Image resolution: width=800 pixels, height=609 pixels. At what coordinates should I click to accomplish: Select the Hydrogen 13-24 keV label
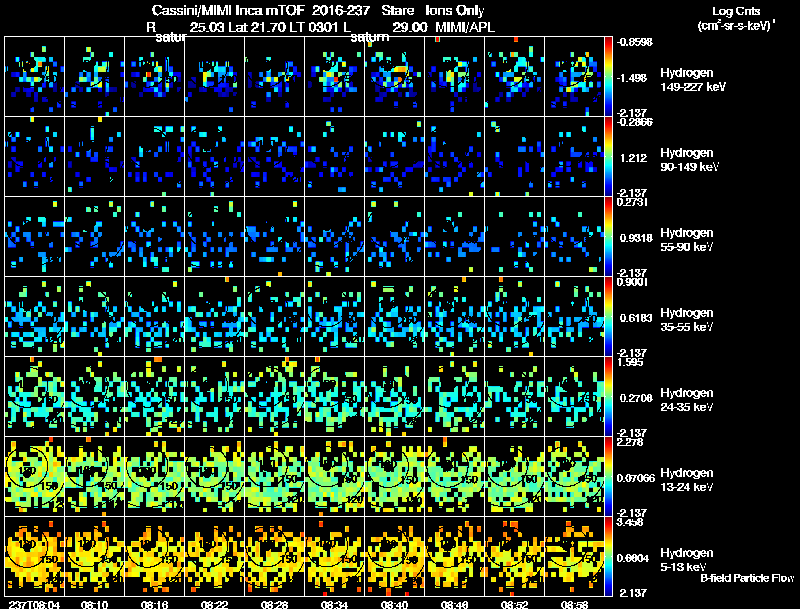(688, 480)
